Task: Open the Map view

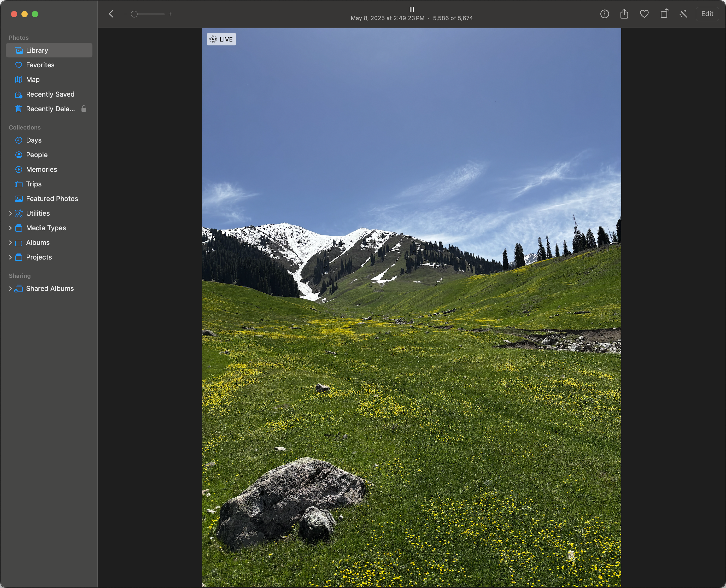Action: pyautogui.click(x=33, y=80)
